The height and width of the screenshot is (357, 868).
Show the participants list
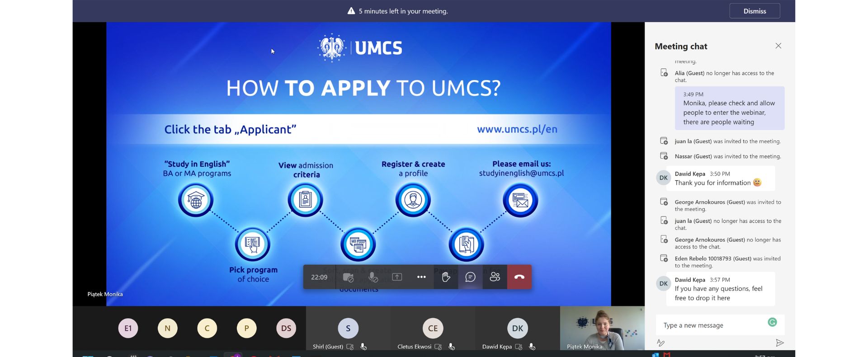click(495, 277)
